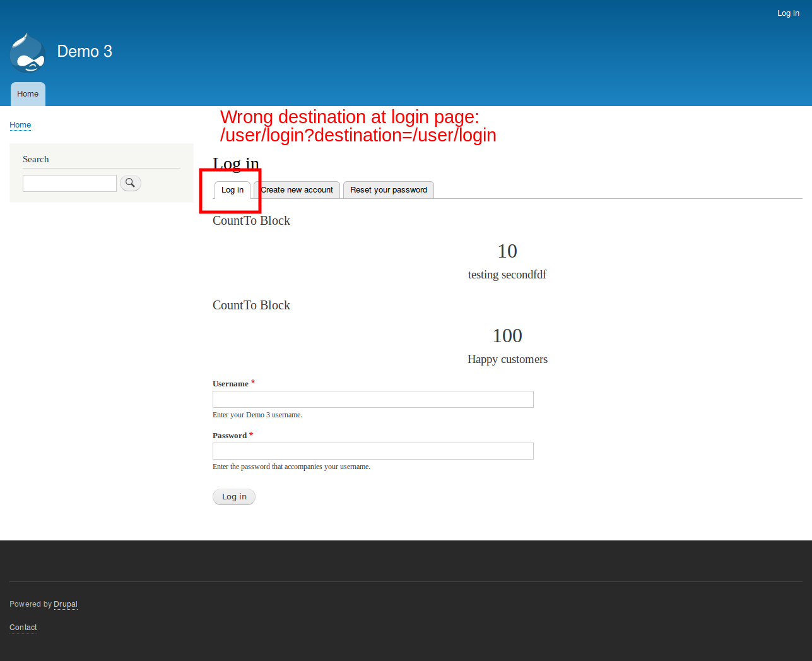Open the Contact page link

tap(23, 627)
